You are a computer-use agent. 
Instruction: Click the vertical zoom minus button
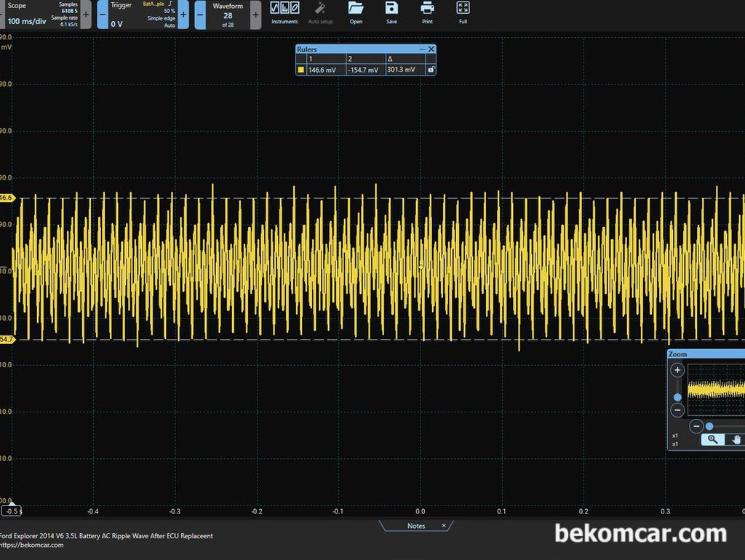677,410
